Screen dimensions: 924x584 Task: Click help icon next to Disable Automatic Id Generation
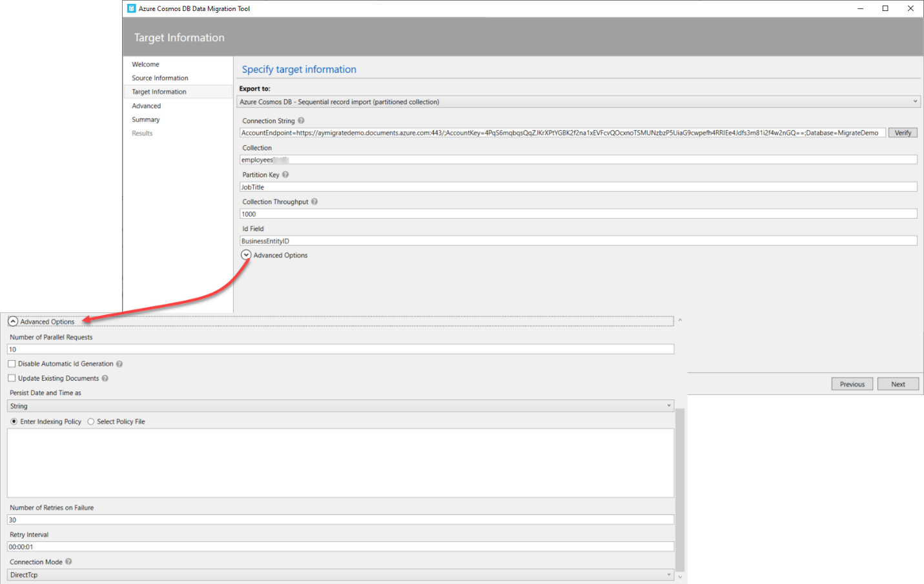[x=119, y=364]
